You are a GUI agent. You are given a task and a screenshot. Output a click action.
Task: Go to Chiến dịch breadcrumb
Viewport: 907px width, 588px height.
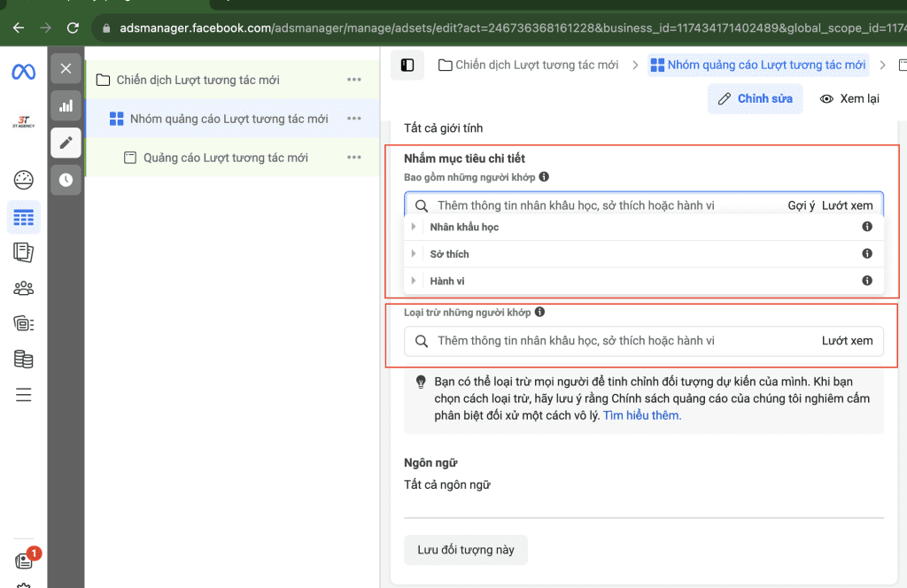click(x=528, y=65)
